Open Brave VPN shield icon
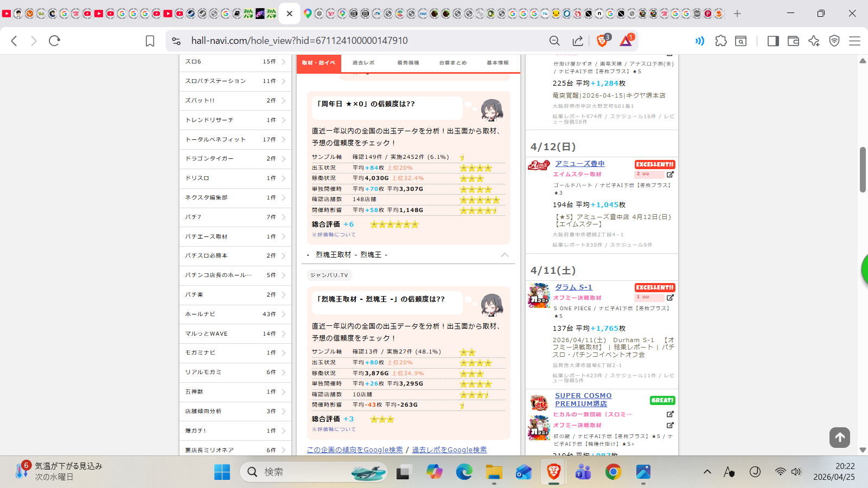 834,41
